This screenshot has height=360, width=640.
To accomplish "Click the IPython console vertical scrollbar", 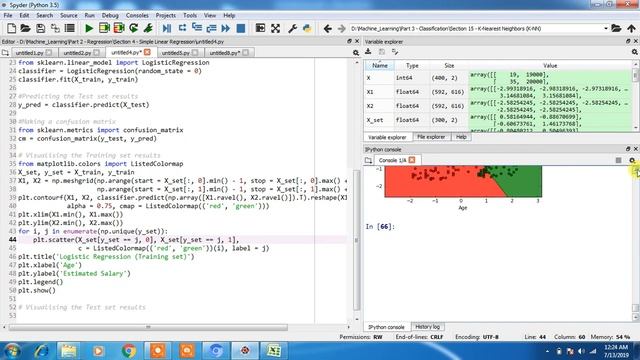I will [636, 243].
